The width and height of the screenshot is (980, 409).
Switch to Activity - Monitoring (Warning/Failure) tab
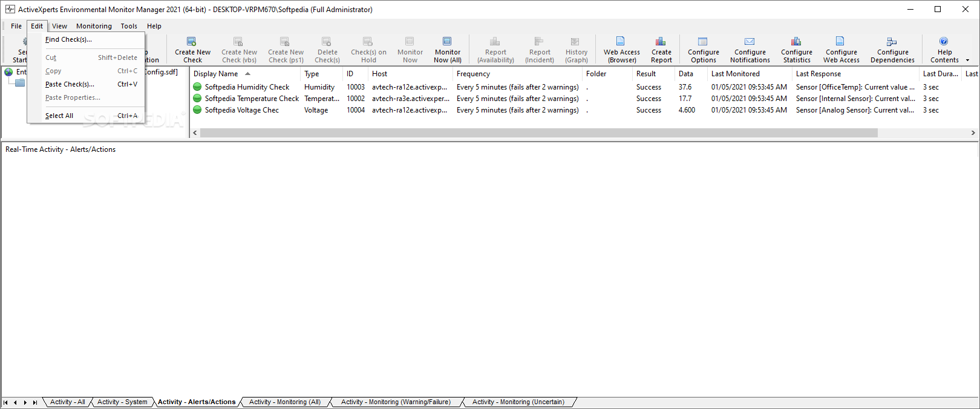point(396,402)
